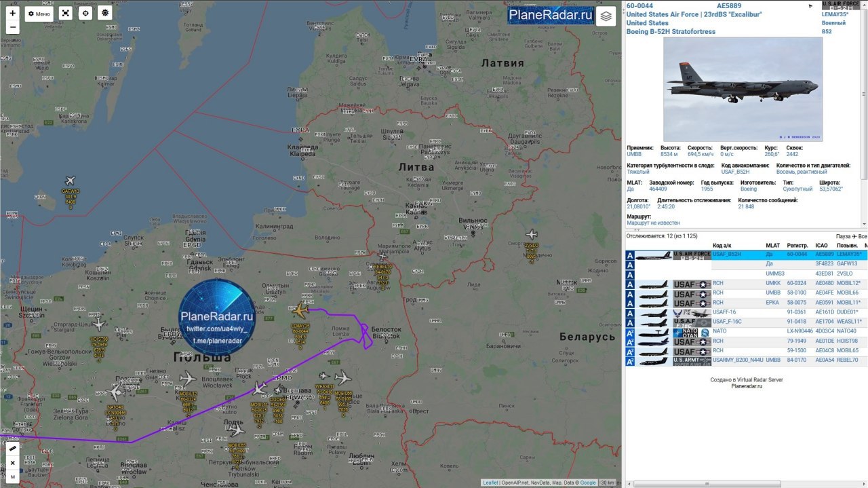Click USAF flag in MOBIL12 row

pos(692,284)
